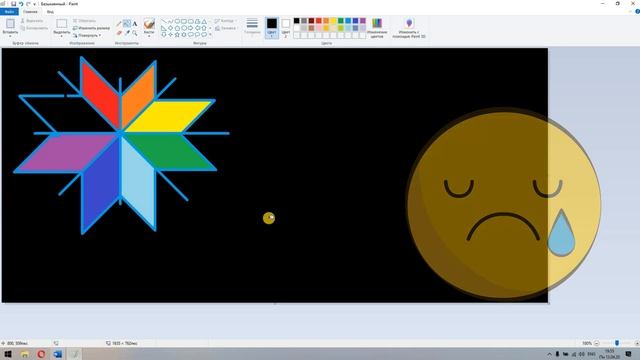Click the small yellow cursor circle on canvas
This screenshot has height=360, width=640.
[x=269, y=218]
